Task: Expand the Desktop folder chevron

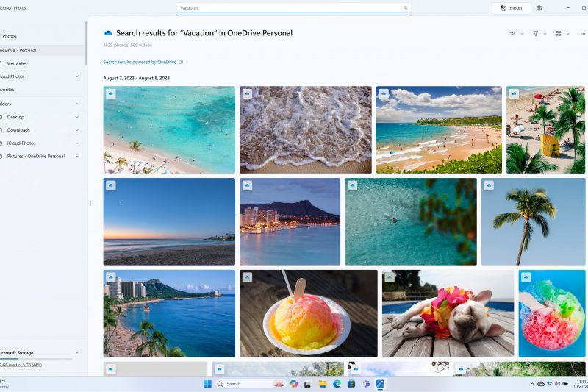Action: [x=77, y=117]
